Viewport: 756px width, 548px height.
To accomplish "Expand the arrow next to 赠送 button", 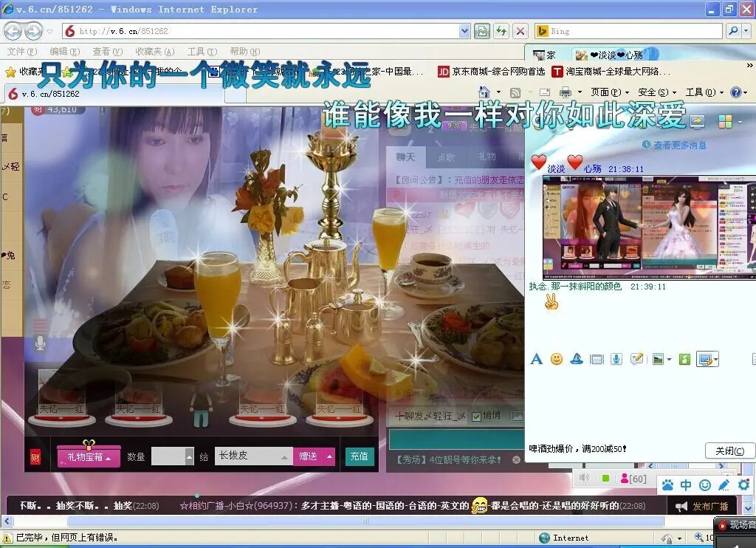I will (x=330, y=456).
